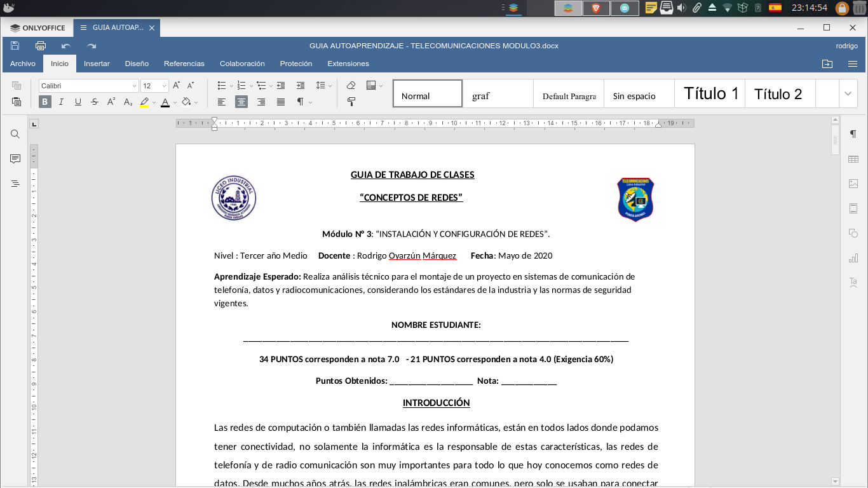Apply the Normal paragraph style
Viewport: 868px width, 488px height.
click(x=428, y=93)
